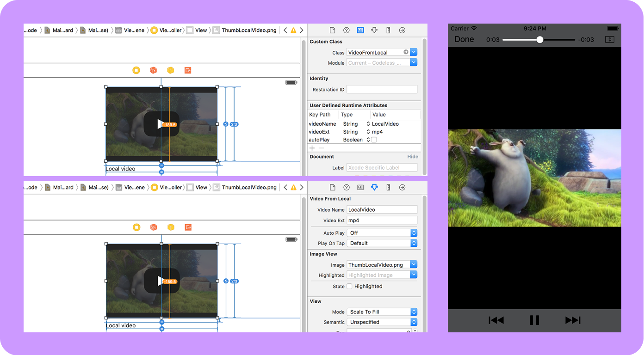The height and width of the screenshot is (355, 644).
Task: Open the Image combo box showing ThumbLocalVideo.png
Action: [382, 265]
